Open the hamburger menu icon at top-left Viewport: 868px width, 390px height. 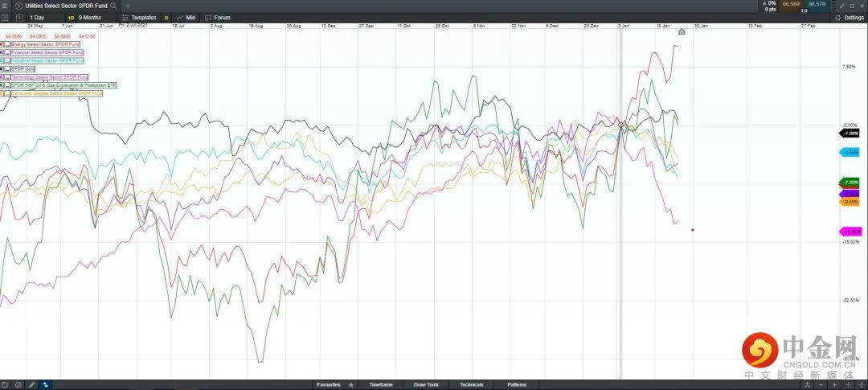pos(5,6)
